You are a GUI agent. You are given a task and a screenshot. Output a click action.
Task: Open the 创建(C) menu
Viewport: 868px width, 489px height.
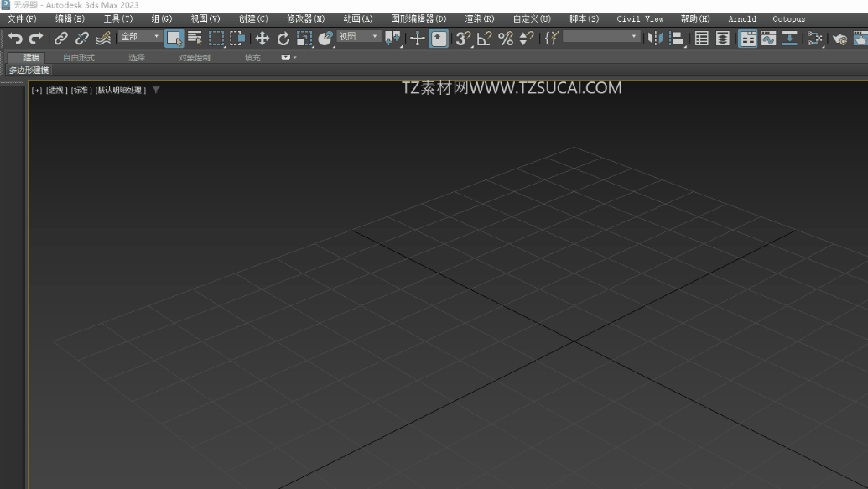(x=253, y=18)
